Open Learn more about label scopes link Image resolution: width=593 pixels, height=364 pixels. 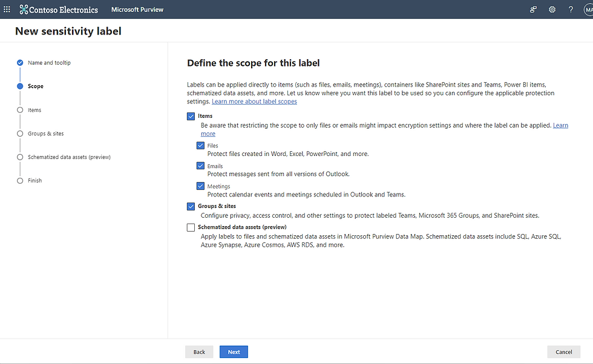pos(254,102)
